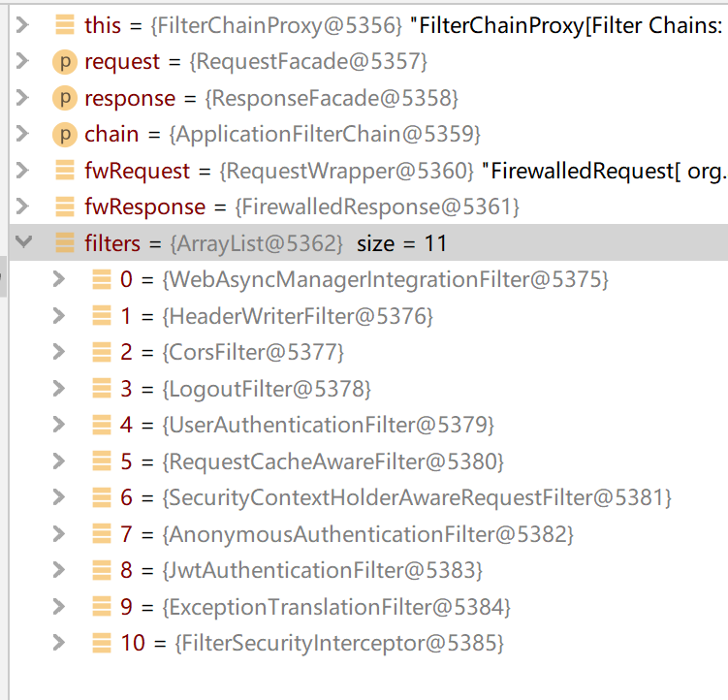728x700 pixels.
Task: Click the field icon beside fwRequest
Action: click(x=65, y=171)
